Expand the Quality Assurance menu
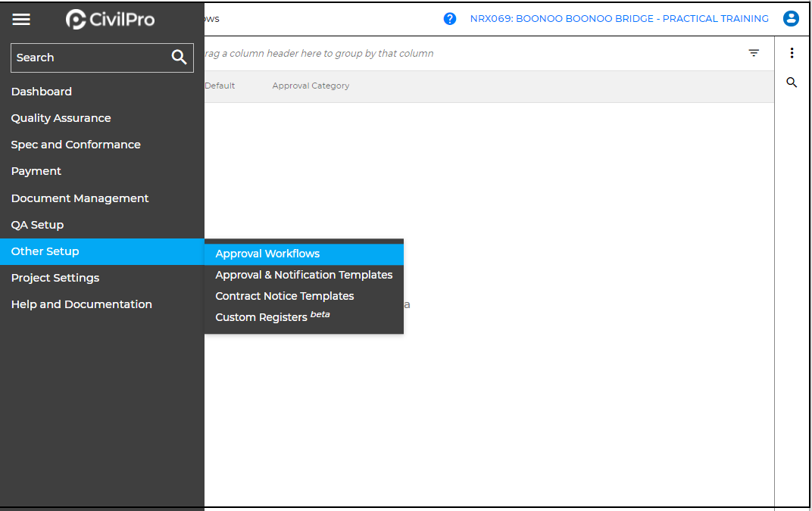The width and height of the screenshot is (812, 511). tap(61, 118)
